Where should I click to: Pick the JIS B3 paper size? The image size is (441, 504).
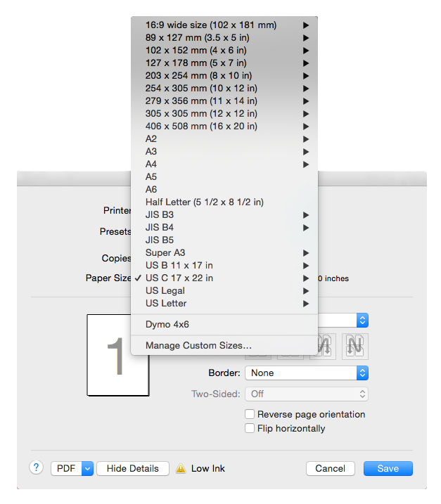point(224,214)
